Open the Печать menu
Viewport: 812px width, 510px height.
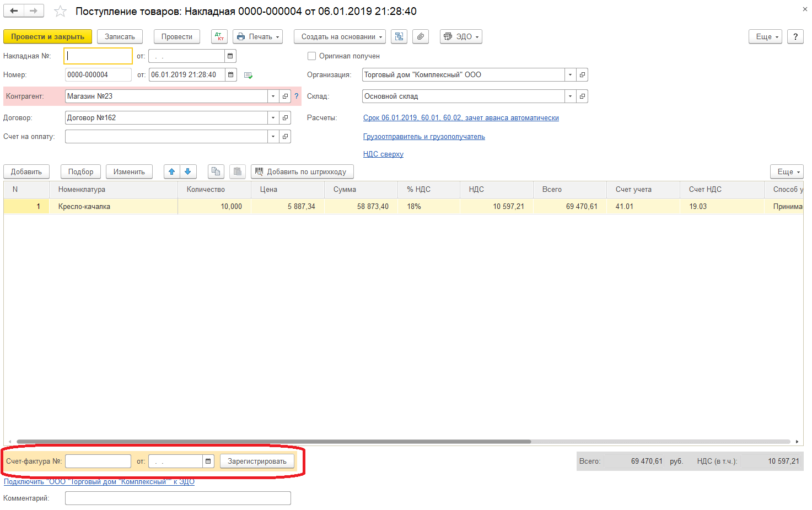(x=257, y=37)
